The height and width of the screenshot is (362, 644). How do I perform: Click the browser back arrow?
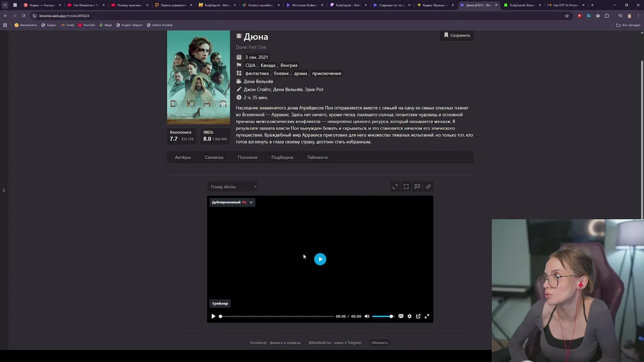(x=6, y=16)
